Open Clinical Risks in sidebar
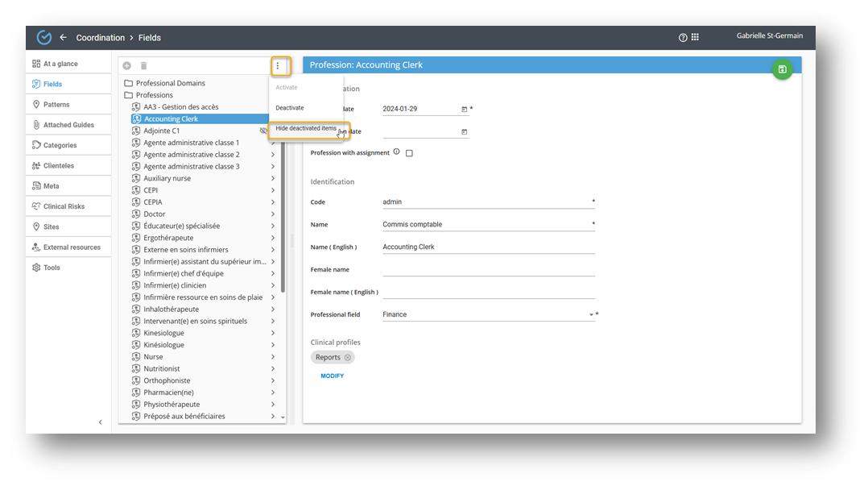 click(64, 206)
